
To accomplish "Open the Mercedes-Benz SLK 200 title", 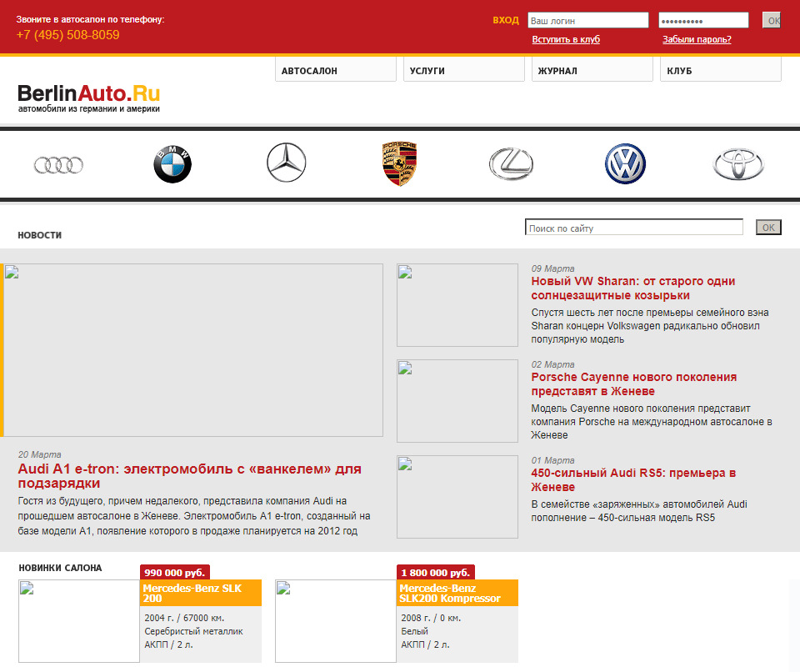I will 192,594.
